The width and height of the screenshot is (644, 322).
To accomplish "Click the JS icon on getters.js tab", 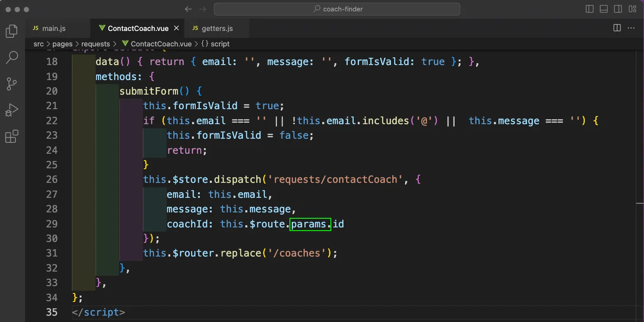I will pos(195,28).
